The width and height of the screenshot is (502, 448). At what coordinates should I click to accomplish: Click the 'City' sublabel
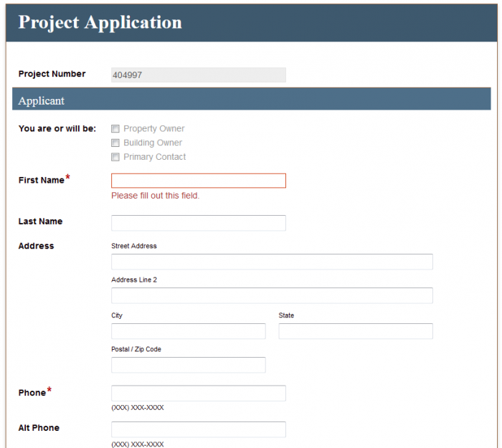pos(117,315)
